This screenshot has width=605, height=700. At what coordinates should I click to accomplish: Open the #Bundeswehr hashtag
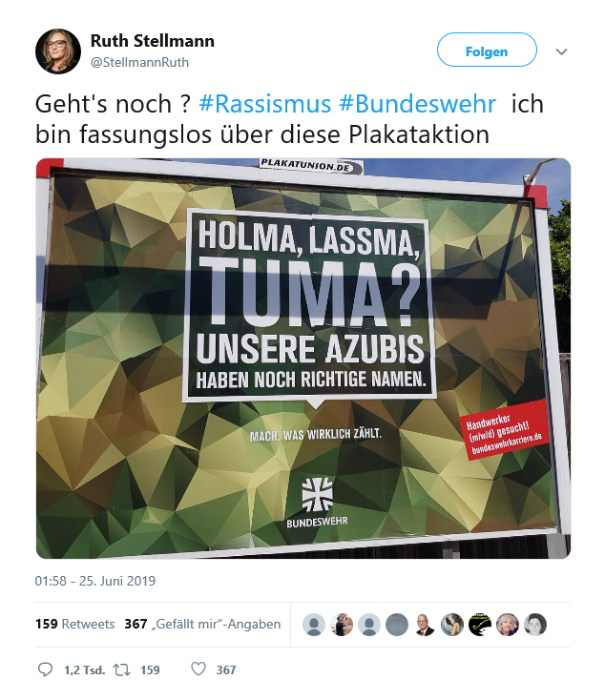417,104
